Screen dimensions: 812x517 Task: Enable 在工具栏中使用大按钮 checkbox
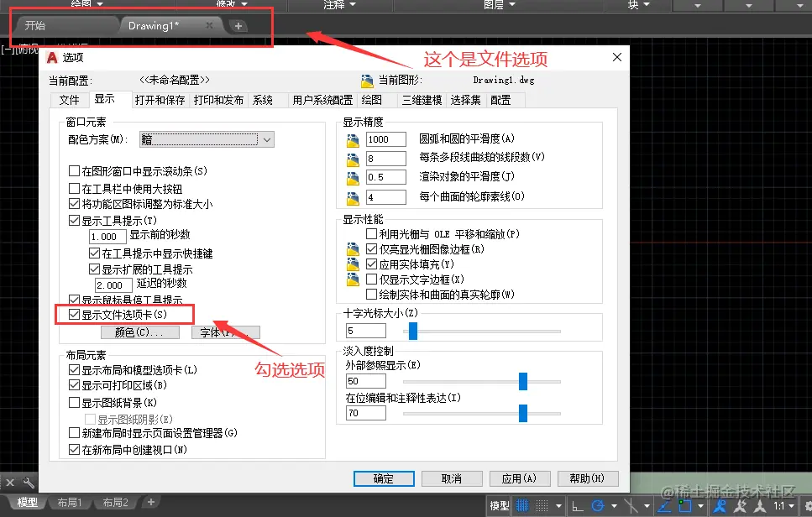tap(74, 188)
